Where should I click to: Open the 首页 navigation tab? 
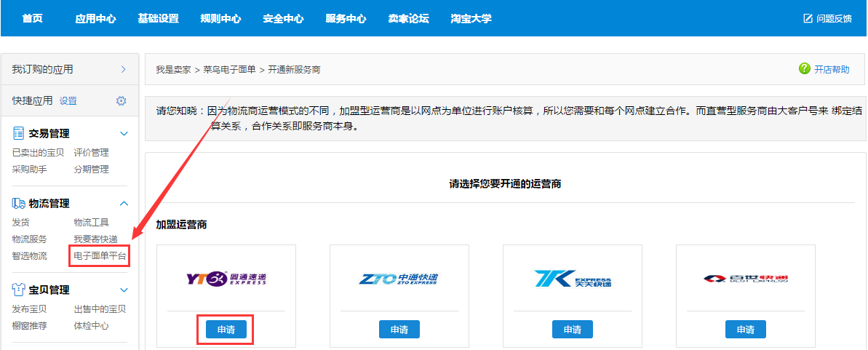32,18
